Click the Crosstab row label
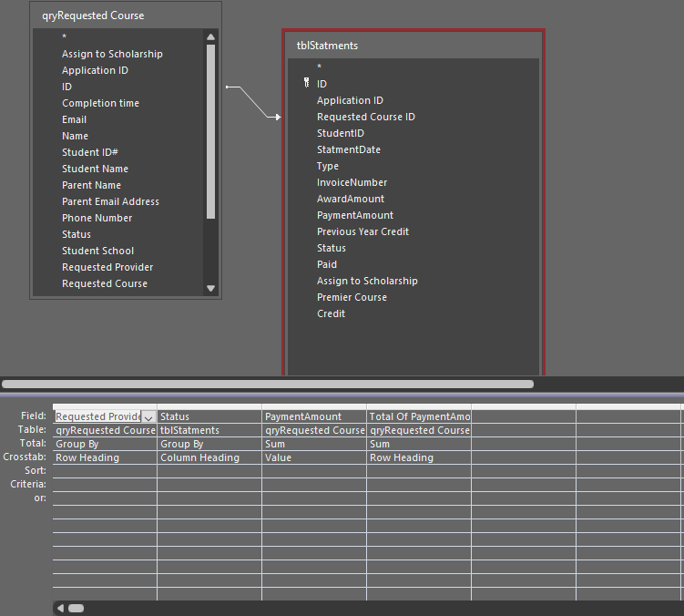 (x=25, y=457)
